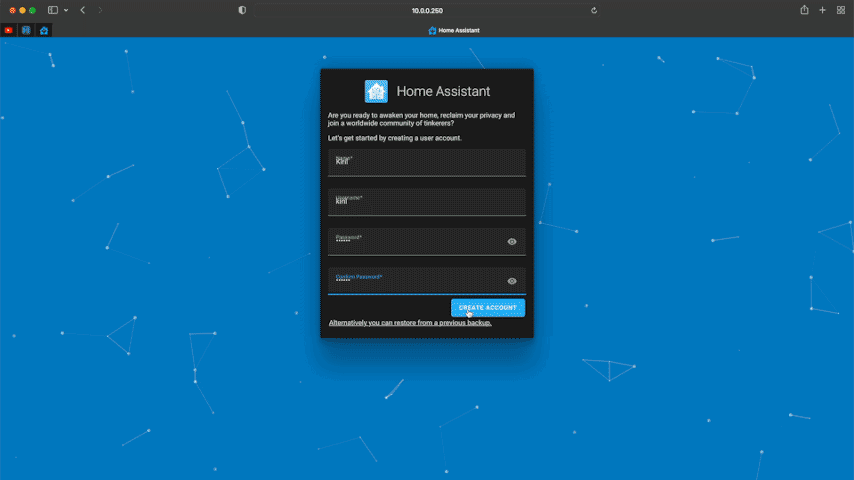Click the address bar showing 10.0.0.250

[x=427, y=10]
